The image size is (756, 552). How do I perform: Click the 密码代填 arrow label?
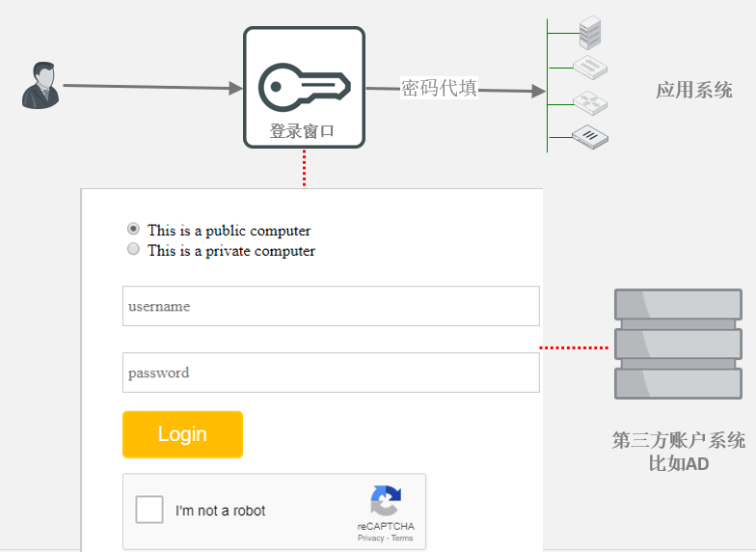pyautogui.click(x=439, y=89)
